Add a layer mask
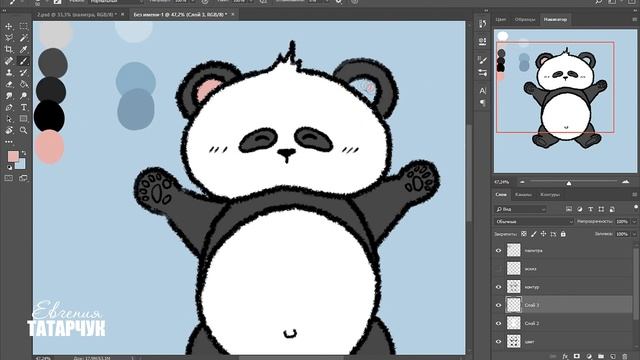This screenshot has width=640, height=360. 577,356
